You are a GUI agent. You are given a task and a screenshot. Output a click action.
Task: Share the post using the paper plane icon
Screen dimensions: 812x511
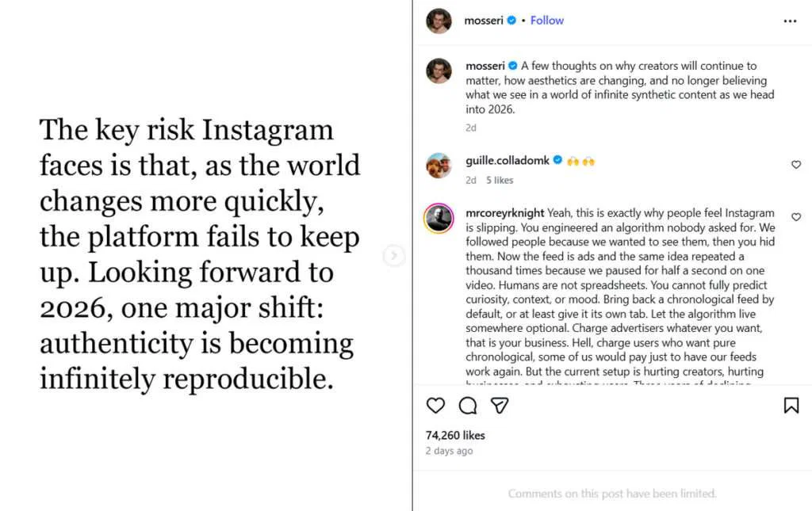(499, 406)
